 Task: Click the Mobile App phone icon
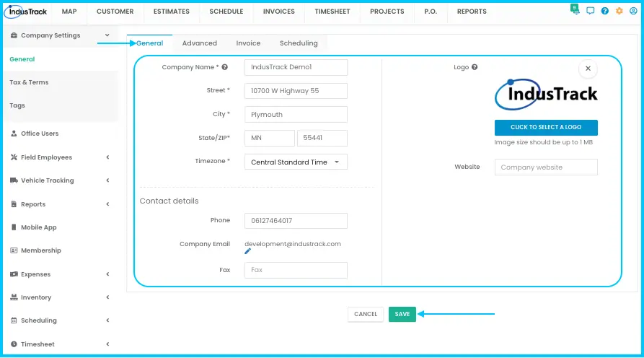coord(14,227)
